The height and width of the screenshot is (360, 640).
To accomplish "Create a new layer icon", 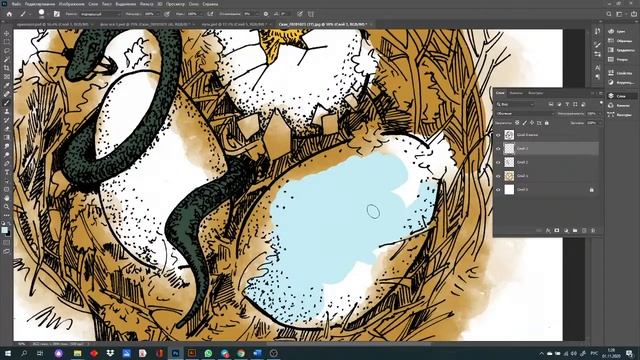I will pos(584,231).
